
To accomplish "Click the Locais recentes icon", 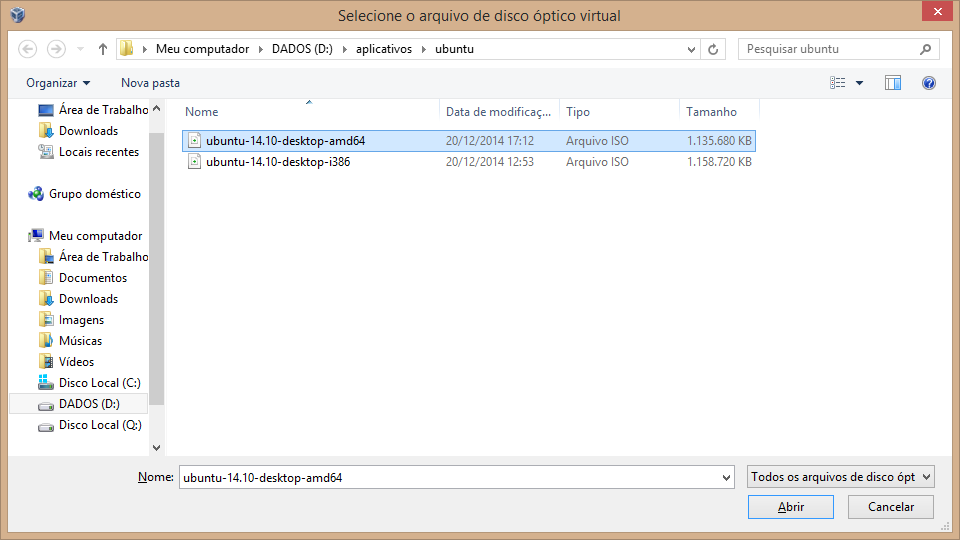I will (46, 151).
